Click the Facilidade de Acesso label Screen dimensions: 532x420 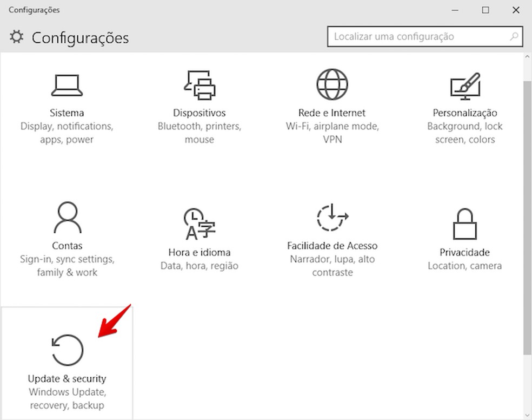click(x=332, y=246)
